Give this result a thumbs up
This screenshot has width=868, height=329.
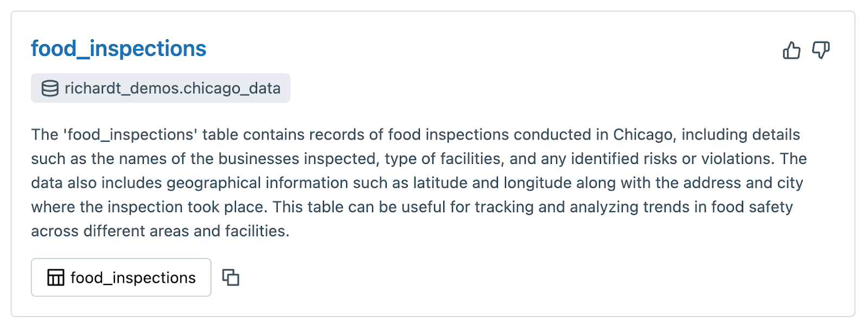[x=792, y=50]
